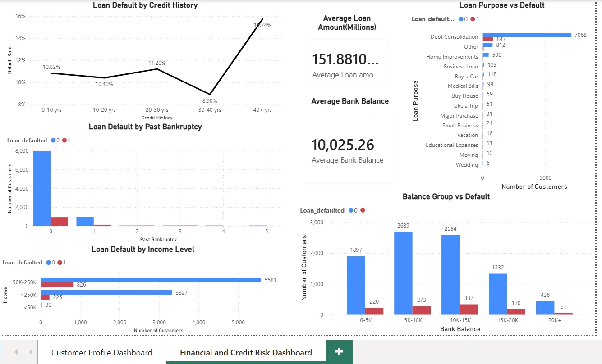
Task: Click the Average Loan Amount card value
Action: click(x=345, y=59)
